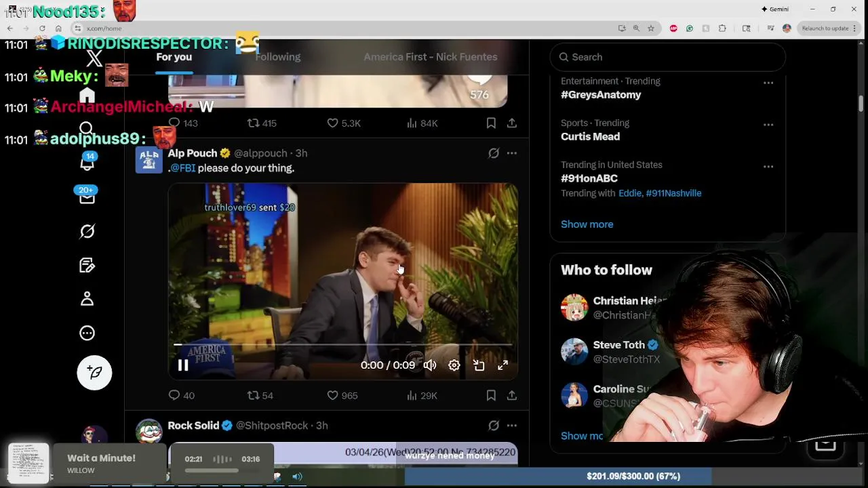Open #GreysAnatomy trending topic
This screenshot has width=868, height=488.
(x=601, y=95)
